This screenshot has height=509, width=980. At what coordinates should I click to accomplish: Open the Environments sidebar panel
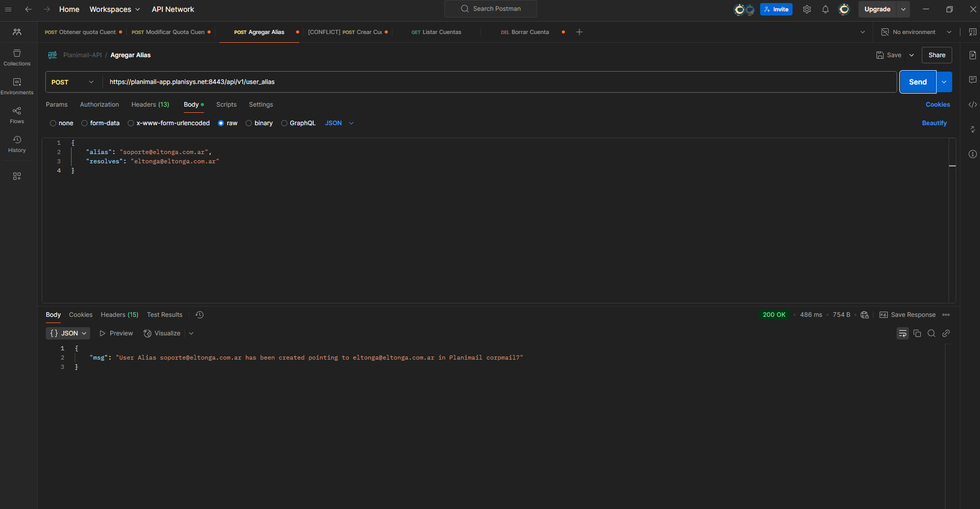coord(17,87)
